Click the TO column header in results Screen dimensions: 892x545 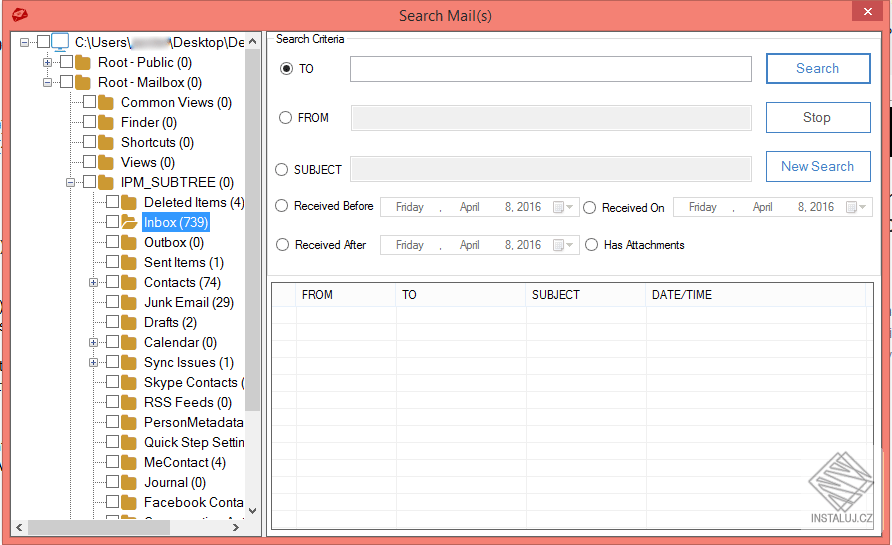point(461,295)
